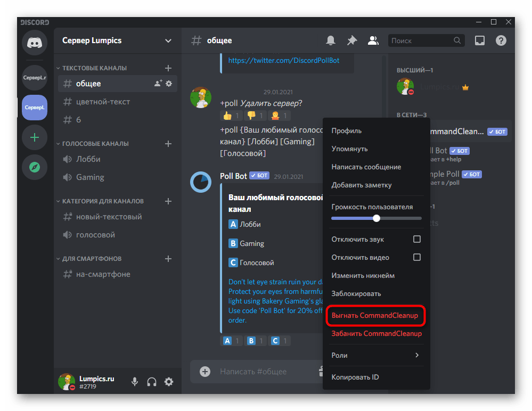Open the Inbox icon in header
This screenshot has width=532, height=411.
(480, 40)
